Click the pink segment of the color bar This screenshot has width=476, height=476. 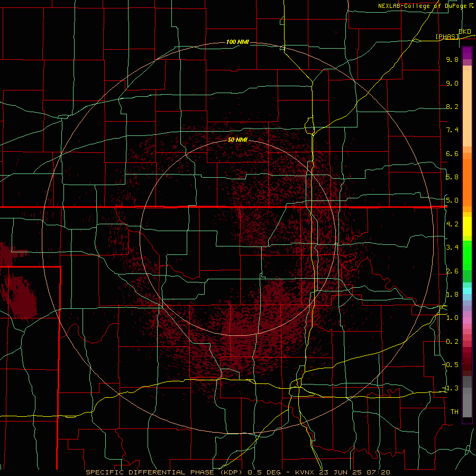click(467, 321)
